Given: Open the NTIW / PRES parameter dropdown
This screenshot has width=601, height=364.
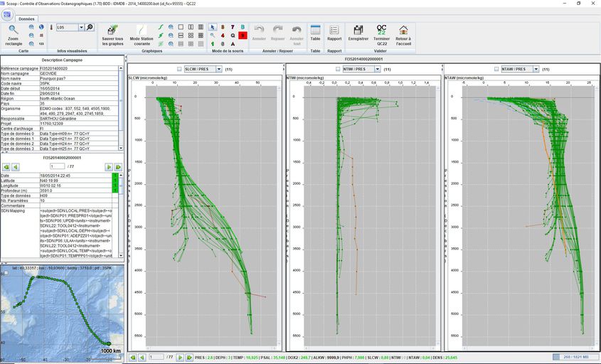Looking at the screenshot, I should [x=378, y=70].
